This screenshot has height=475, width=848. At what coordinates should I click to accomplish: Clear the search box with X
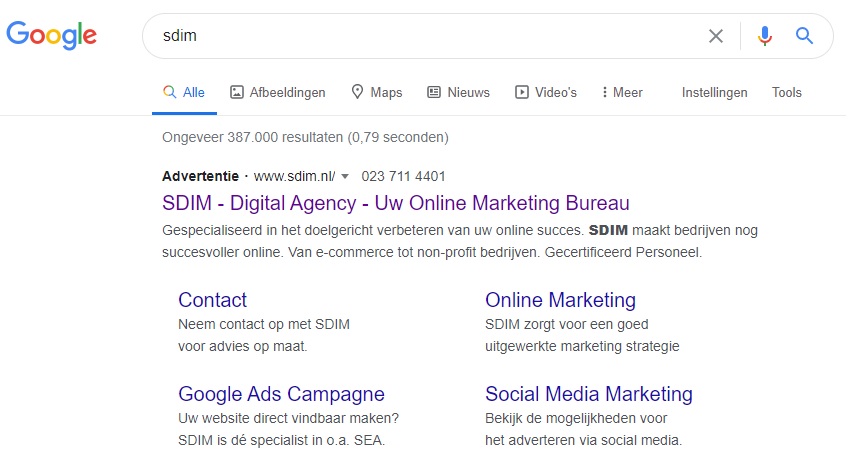pos(716,36)
